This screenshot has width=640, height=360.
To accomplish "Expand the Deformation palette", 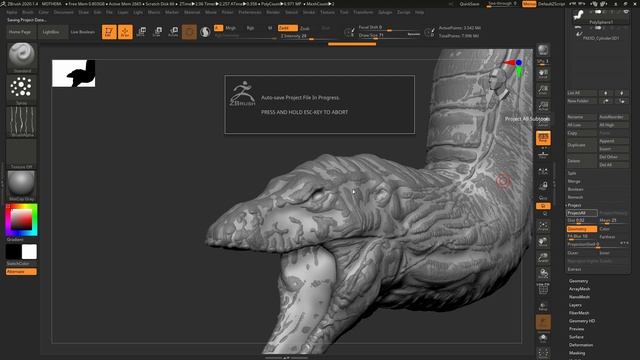I will [x=581, y=345].
